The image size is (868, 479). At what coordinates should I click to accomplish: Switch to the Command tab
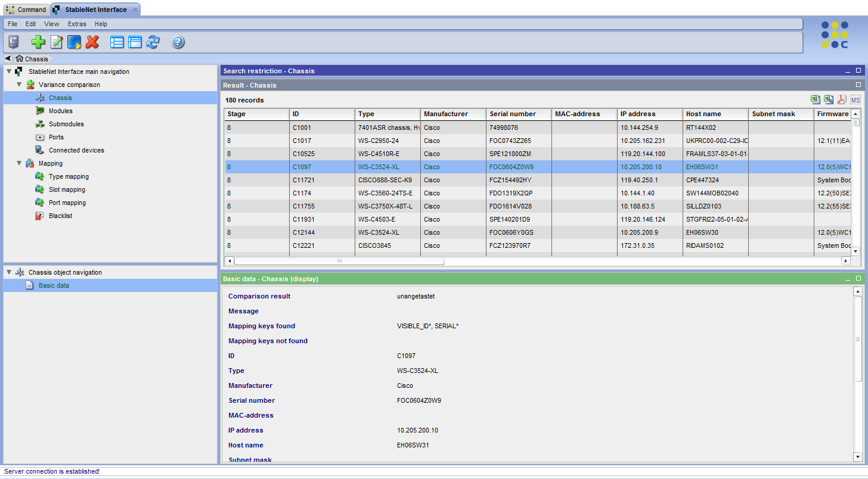click(x=26, y=10)
